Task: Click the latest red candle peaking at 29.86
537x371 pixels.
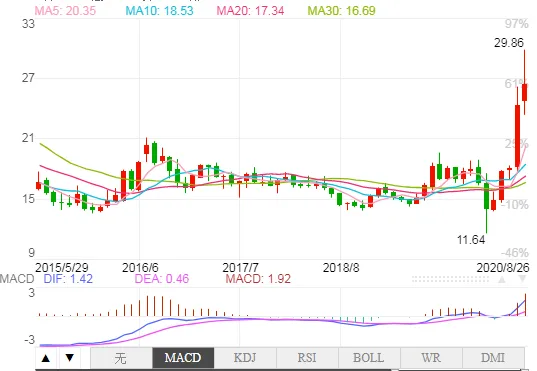Action: 524,82
